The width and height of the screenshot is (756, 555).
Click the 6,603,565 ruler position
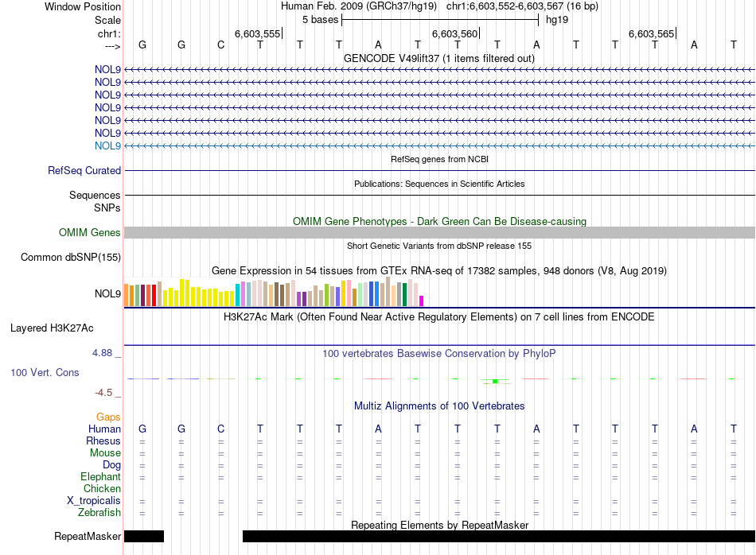[x=652, y=33]
